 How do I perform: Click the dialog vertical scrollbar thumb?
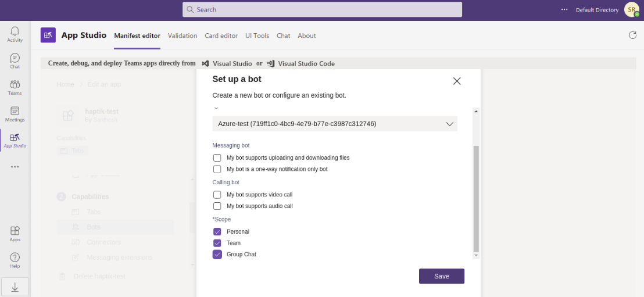[x=476, y=199]
